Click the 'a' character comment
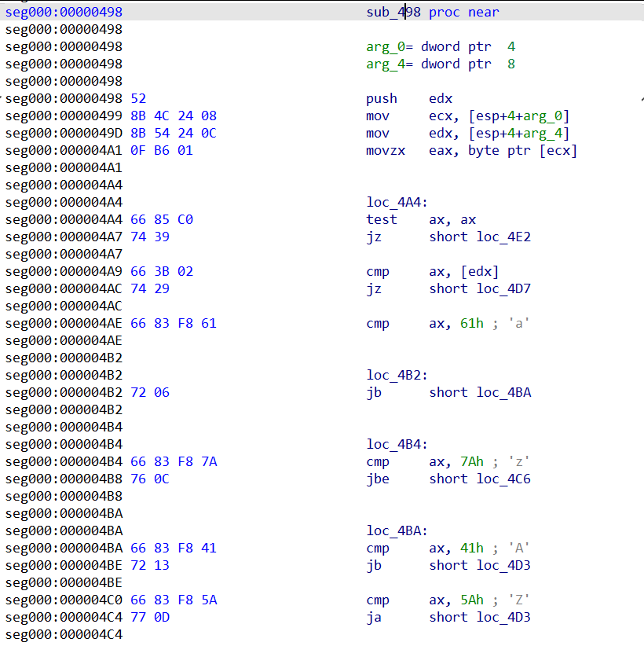 519,324
